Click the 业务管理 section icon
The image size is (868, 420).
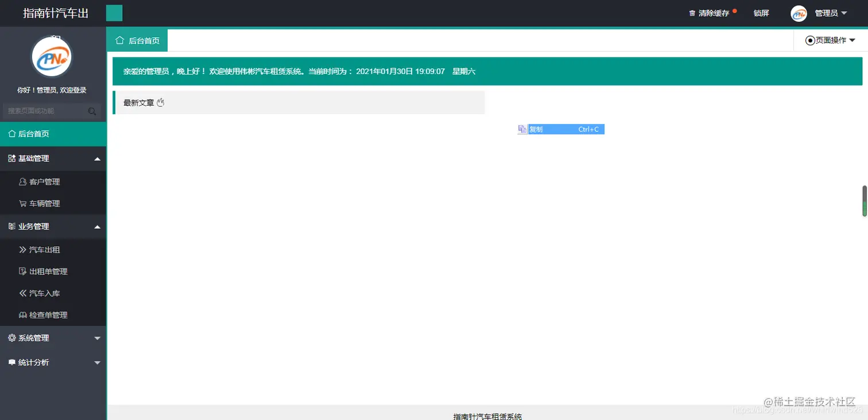pyautogui.click(x=11, y=227)
